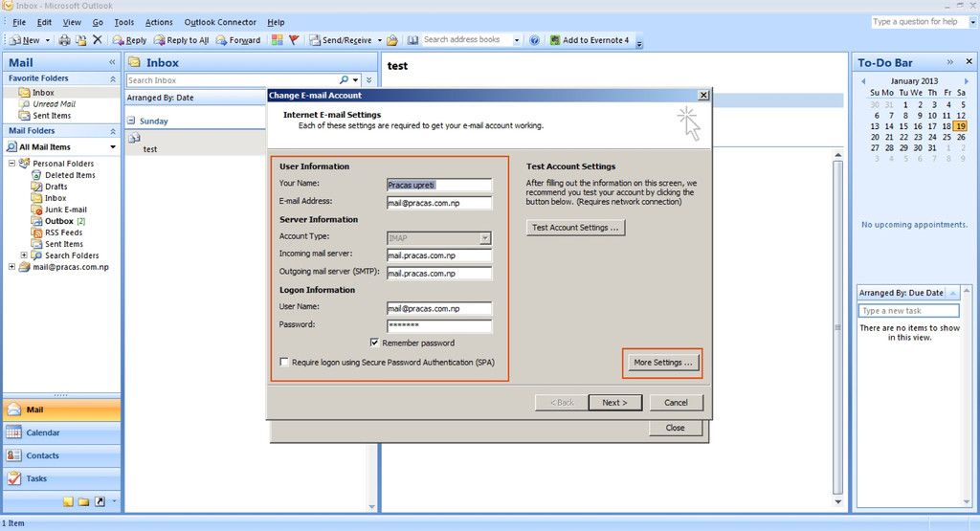This screenshot has height=531, width=980.
Task: Click the Reply toolbar button
Action: point(130,40)
